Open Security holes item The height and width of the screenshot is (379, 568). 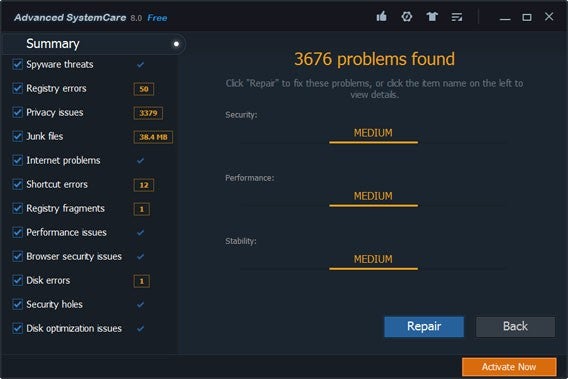pyautogui.click(x=54, y=304)
